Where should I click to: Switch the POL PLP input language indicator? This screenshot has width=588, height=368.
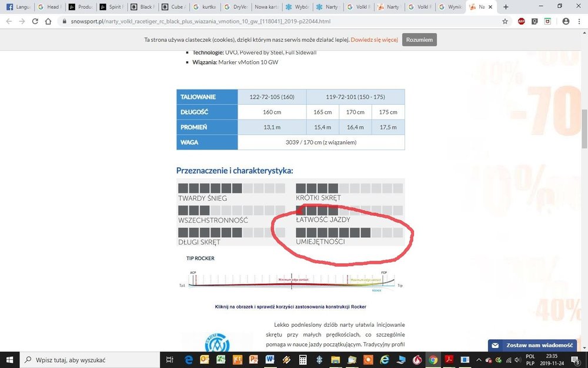coord(530,360)
